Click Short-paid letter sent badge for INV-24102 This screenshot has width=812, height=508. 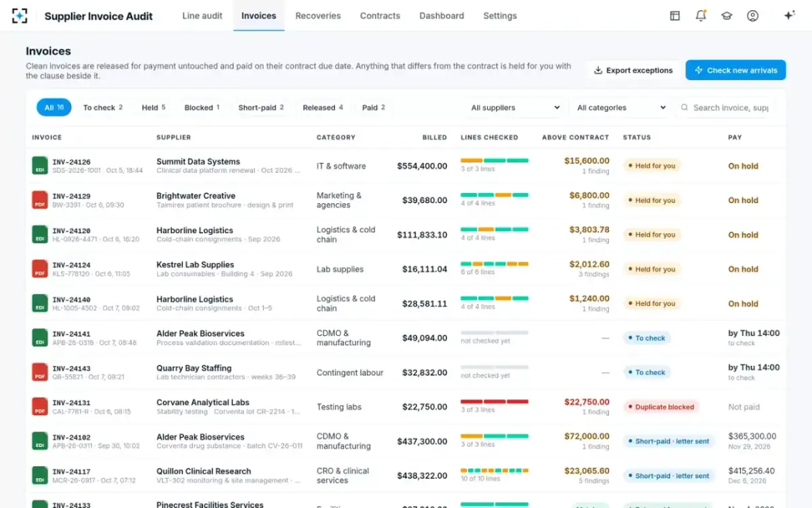click(669, 441)
